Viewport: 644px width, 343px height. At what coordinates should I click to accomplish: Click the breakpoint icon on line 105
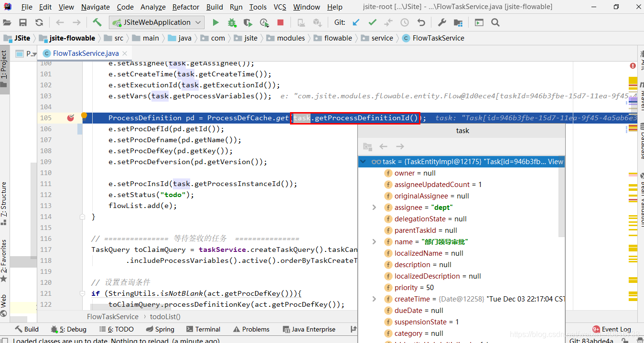(71, 118)
